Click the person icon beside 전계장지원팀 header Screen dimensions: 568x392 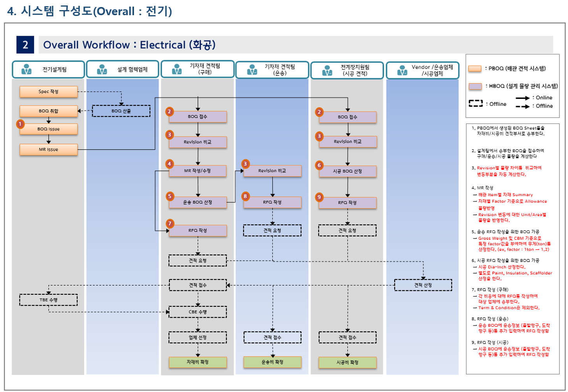click(327, 70)
